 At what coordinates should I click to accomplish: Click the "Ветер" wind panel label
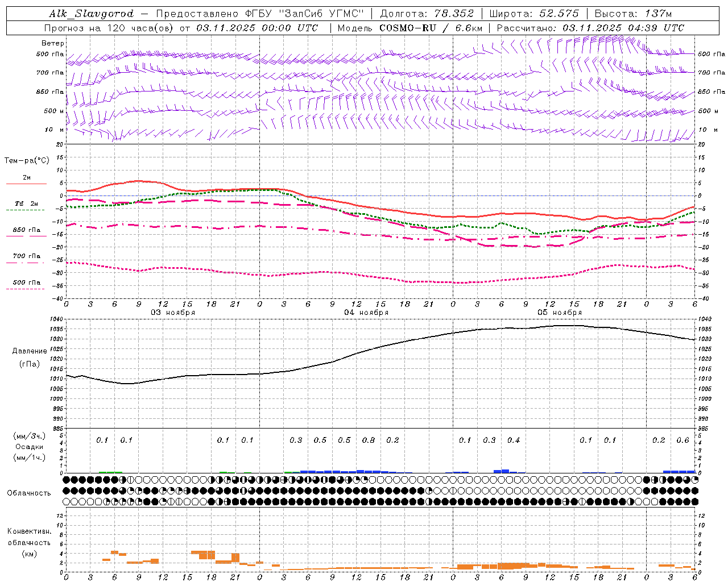pyautogui.click(x=53, y=43)
